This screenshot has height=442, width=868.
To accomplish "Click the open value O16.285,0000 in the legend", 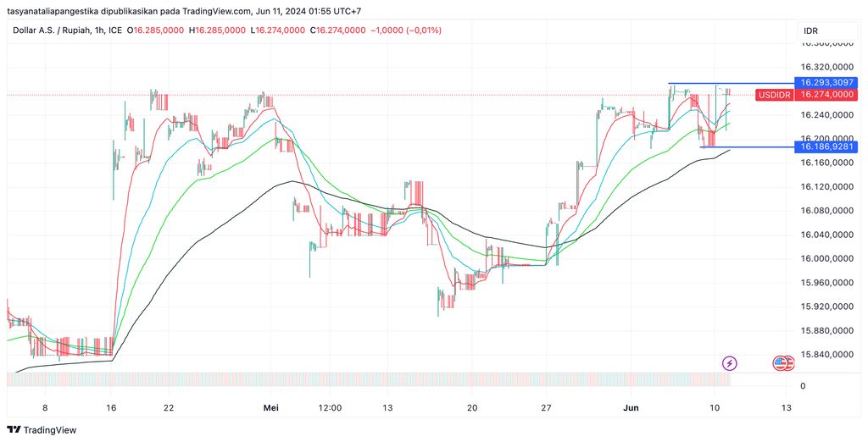I will click(157, 30).
